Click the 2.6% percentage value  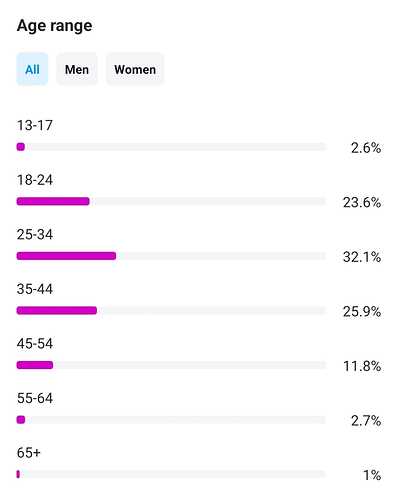(366, 148)
